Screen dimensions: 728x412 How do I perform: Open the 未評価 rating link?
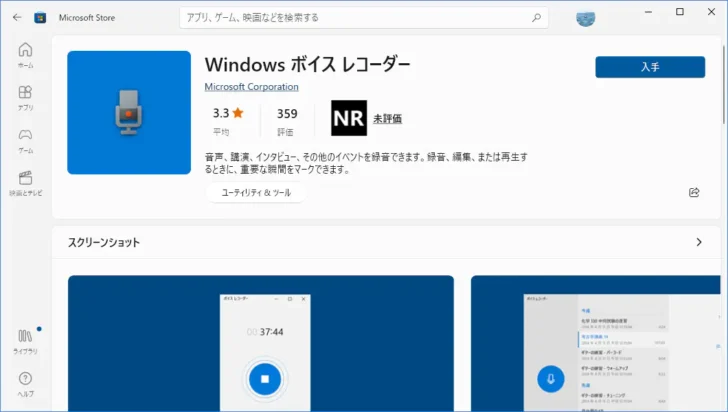click(388, 119)
